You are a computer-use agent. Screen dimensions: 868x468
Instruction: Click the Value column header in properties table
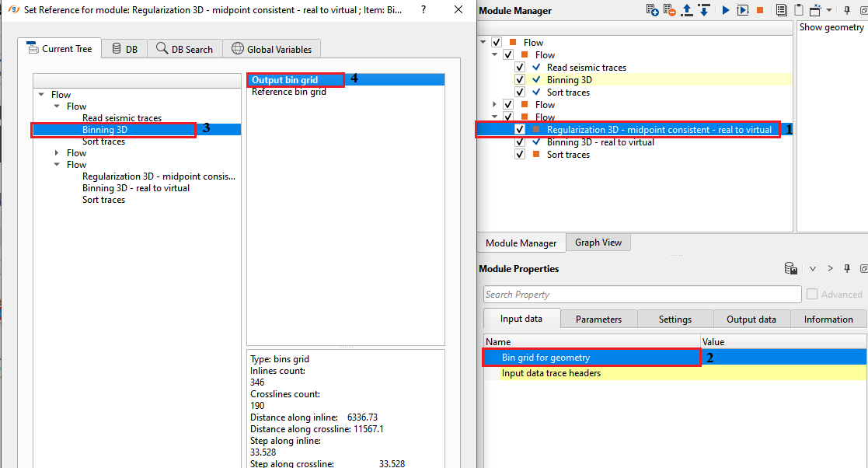[x=783, y=342]
